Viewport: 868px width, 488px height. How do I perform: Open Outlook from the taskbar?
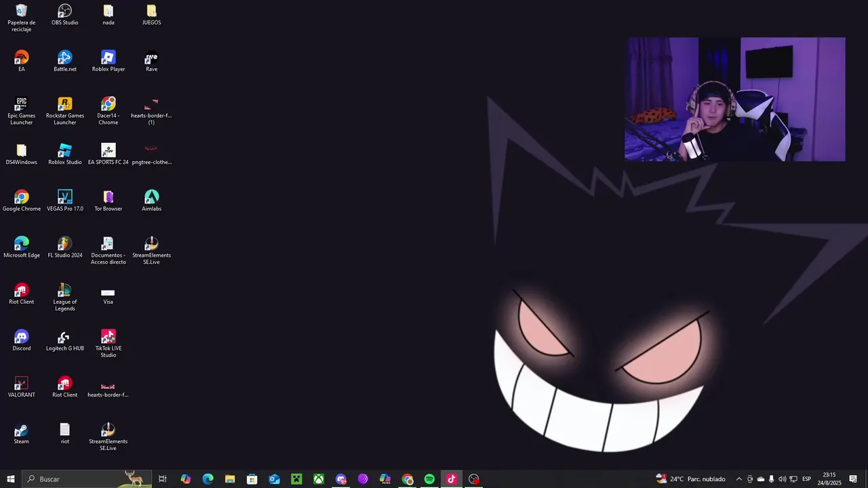tap(274, 479)
